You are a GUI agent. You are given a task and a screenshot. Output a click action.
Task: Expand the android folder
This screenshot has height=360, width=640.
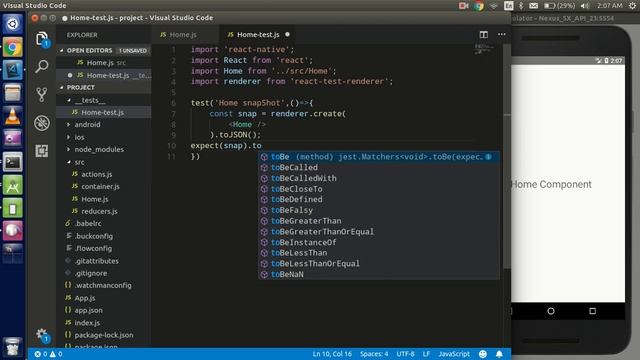pos(104,124)
